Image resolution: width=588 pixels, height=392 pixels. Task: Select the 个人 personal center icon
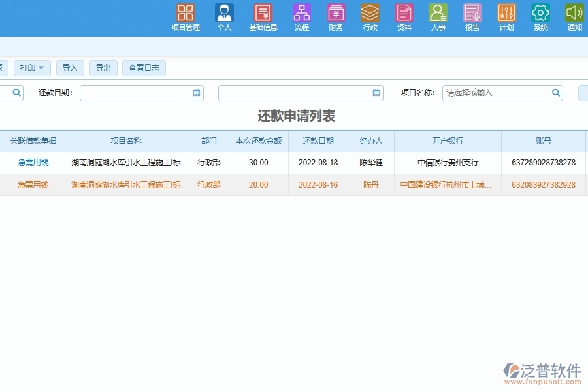point(224,18)
